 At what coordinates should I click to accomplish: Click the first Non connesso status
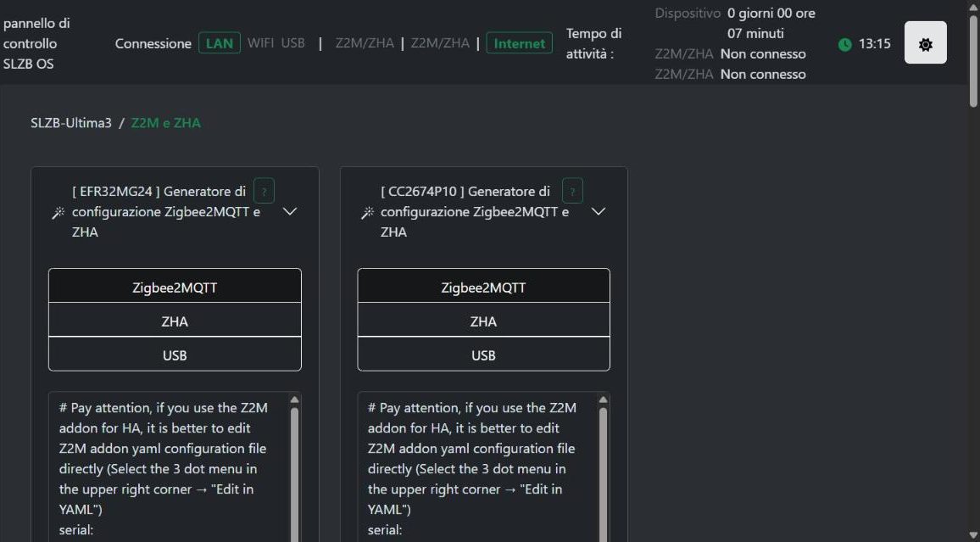tap(762, 53)
